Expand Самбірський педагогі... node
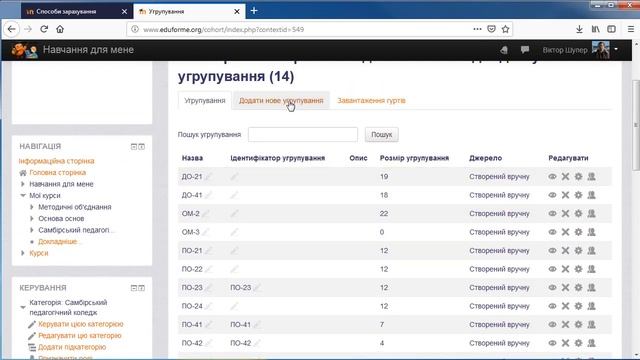The height and width of the screenshot is (360, 640). [32, 230]
